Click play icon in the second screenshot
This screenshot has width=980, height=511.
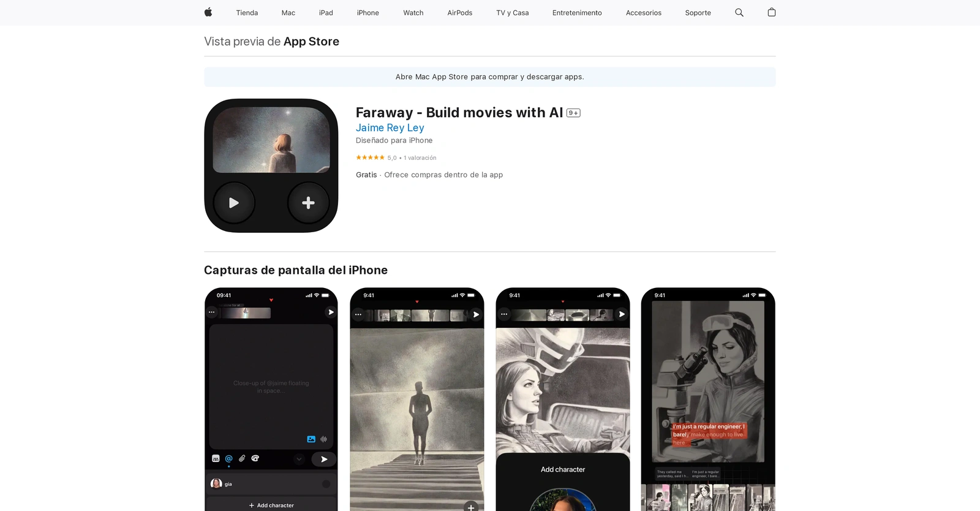point(476,314)
